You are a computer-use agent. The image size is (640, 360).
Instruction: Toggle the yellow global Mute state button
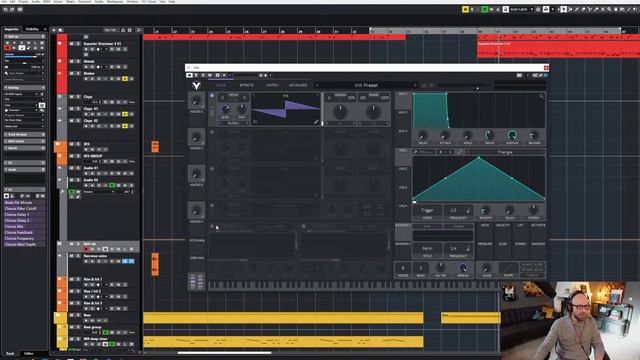465,9
